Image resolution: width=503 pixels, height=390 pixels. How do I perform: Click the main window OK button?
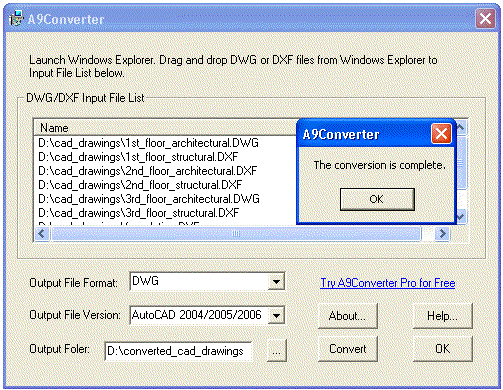coord(442,349)
